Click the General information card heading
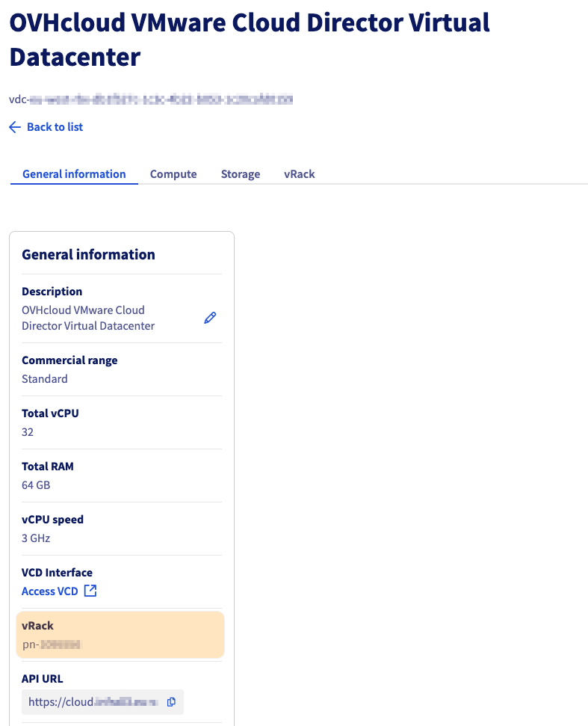Screen dimensions: 588x726 pyautogui.click(x=88, y=254)
